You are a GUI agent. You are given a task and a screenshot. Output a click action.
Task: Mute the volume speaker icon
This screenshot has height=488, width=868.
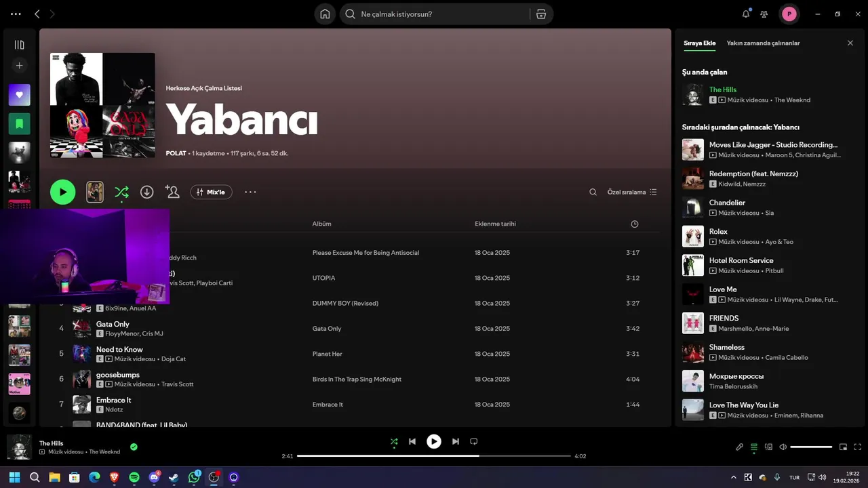(783, 447)
